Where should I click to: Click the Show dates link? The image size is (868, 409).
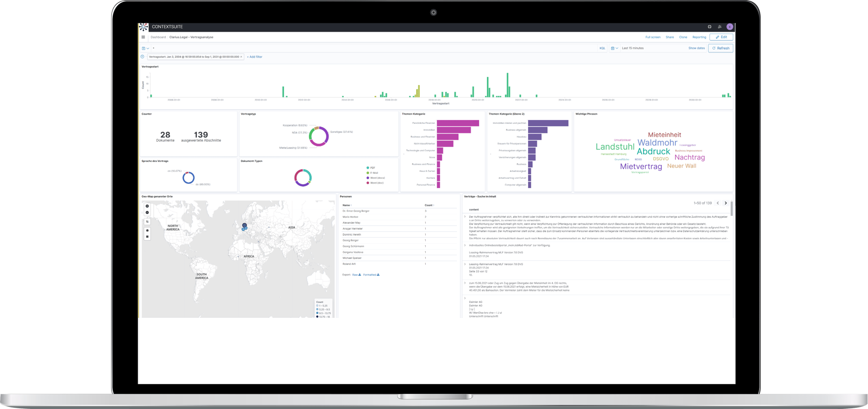(697, 48)
